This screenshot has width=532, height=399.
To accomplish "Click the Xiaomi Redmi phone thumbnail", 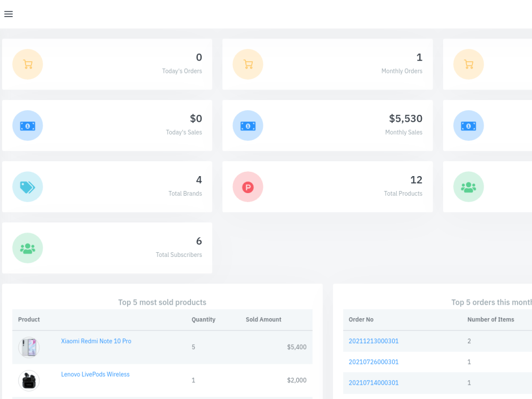I will (x=29, y=347).
